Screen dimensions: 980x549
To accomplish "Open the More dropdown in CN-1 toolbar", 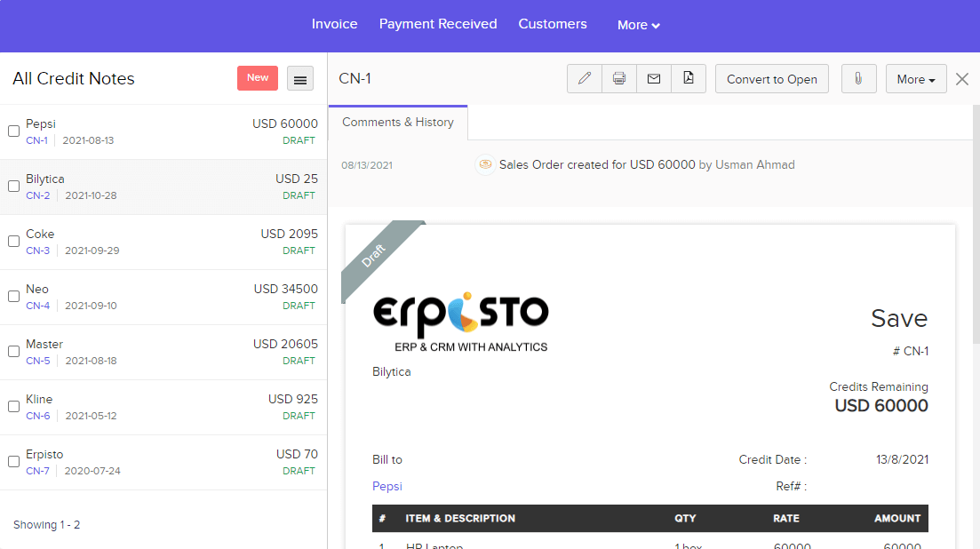I will click(916, 79).
